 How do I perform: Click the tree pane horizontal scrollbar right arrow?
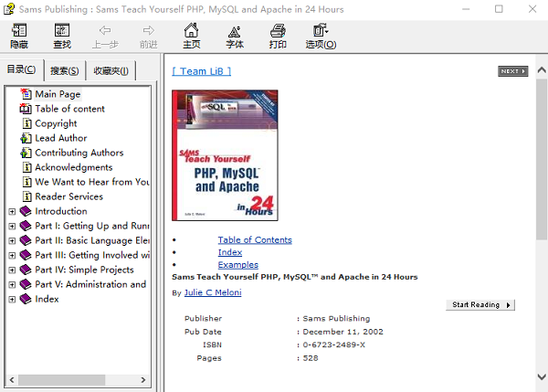(145, 380)
